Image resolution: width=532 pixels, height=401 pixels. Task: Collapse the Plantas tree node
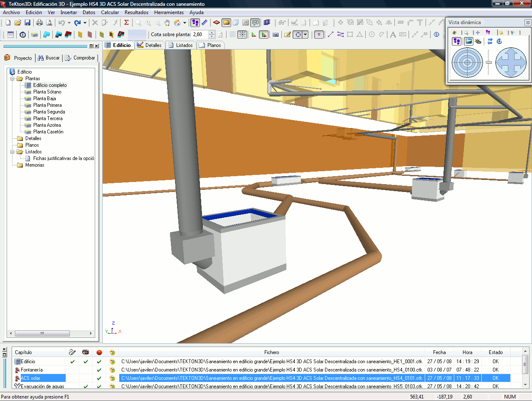tap(12, 79)
